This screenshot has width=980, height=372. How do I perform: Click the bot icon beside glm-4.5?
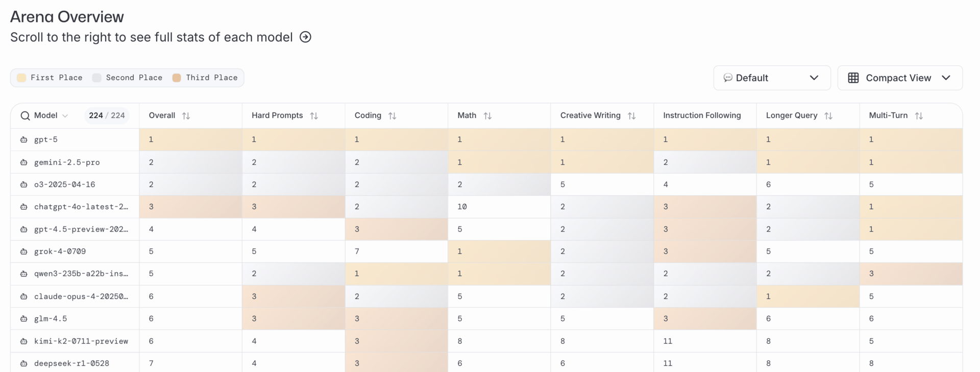click(24, 319)
